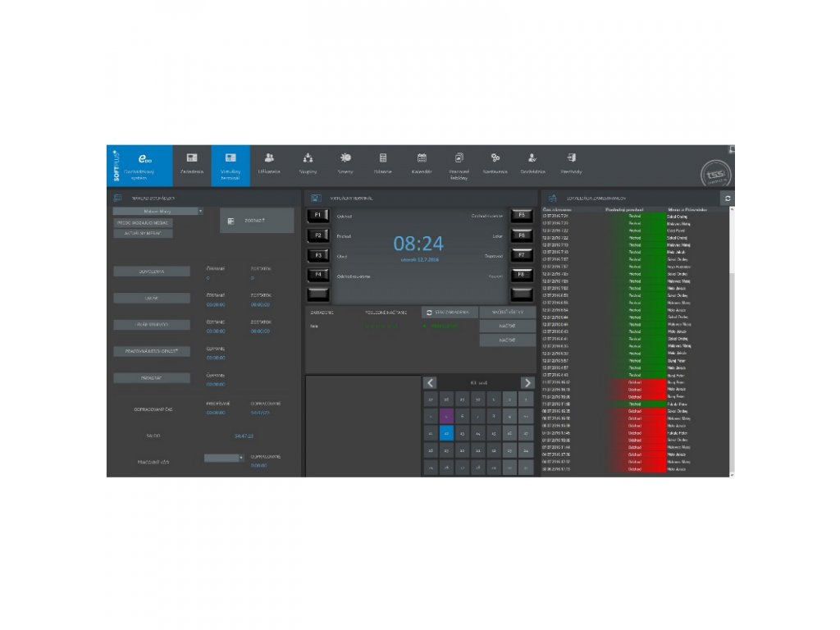The image size is (840, 630).
Task: Click the localization list vertical scrollbar
Action: tap(732, 341)
